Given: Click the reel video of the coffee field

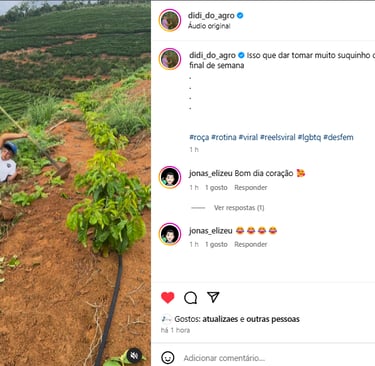Looking at the screenshot, I should (75, 183).
